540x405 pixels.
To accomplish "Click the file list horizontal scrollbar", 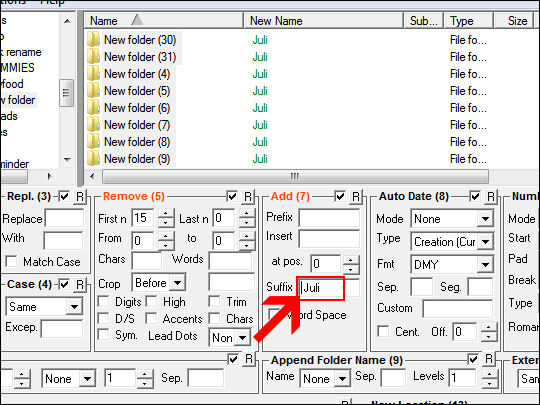I will (x=295, y=176).
